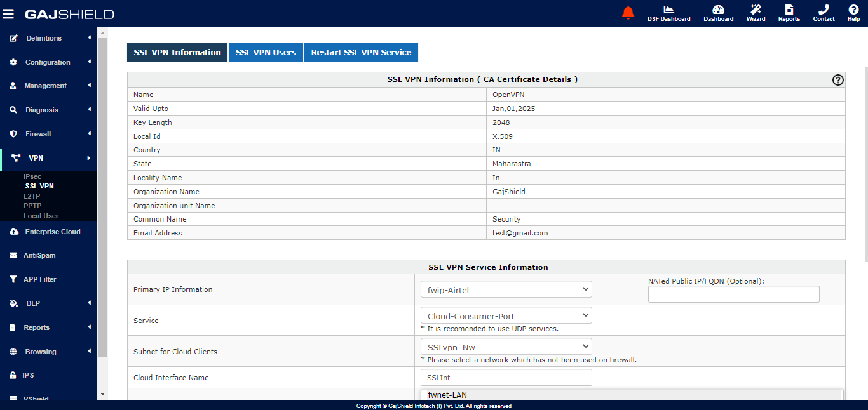
Task: Collapse the VPN submenu arrow
Action: 90,158
